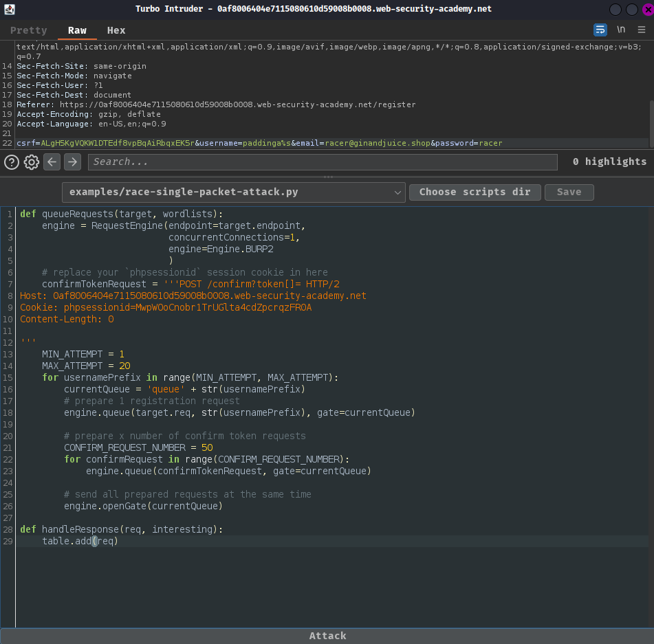Open search settings gear icon
The image size is (654, 644).
[31, 162]
